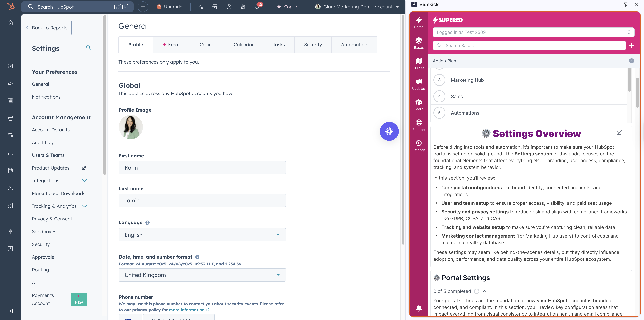Viewport: 644px width, 320px height.
Task: Click the Search HubSpot field
Action: [x=77, y=7]
